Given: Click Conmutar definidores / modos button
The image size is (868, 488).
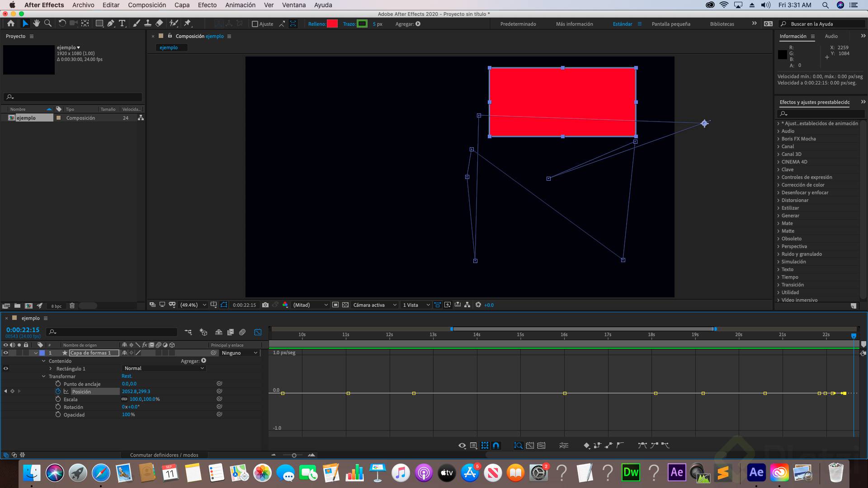Looking at the screenshot, I should coord(164,455).
